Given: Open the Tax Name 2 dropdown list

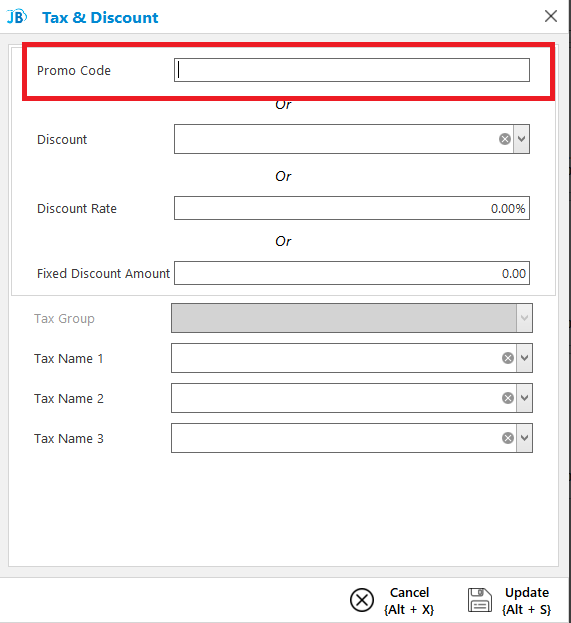Looking at the screenshot, I should [524, 398].
